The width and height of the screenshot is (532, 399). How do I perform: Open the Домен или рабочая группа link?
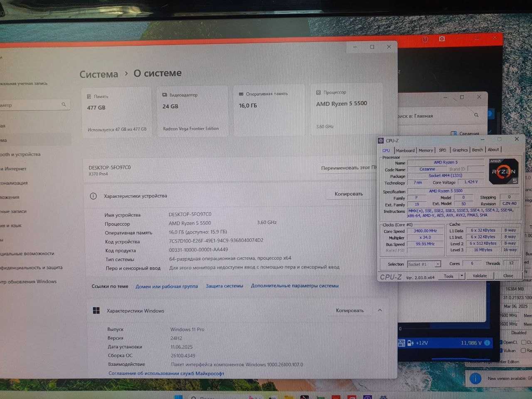167,286
